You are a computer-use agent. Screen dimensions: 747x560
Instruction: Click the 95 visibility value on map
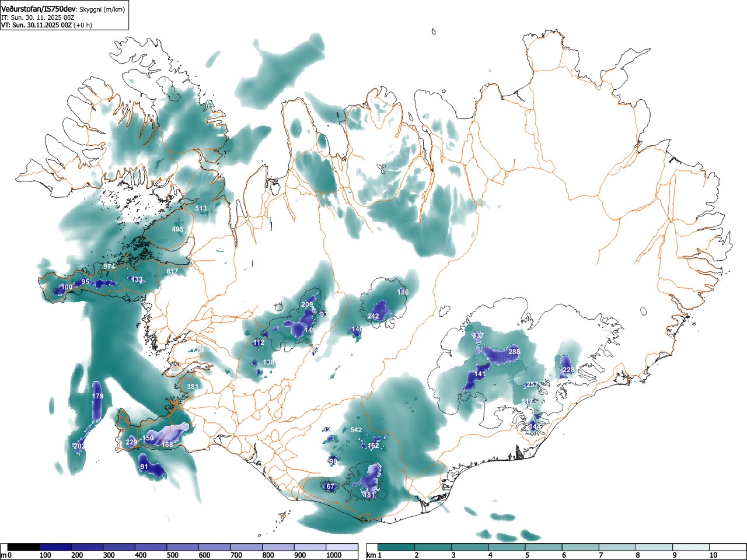coord(85,282)
